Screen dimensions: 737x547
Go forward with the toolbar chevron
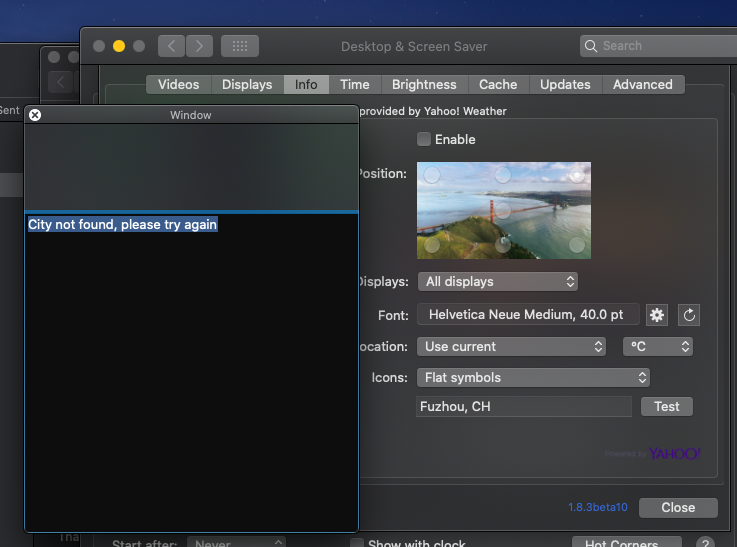tap(199, 46)
